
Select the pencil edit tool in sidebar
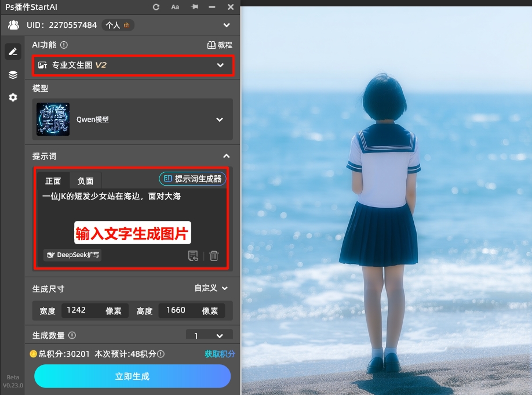point(13,51)
